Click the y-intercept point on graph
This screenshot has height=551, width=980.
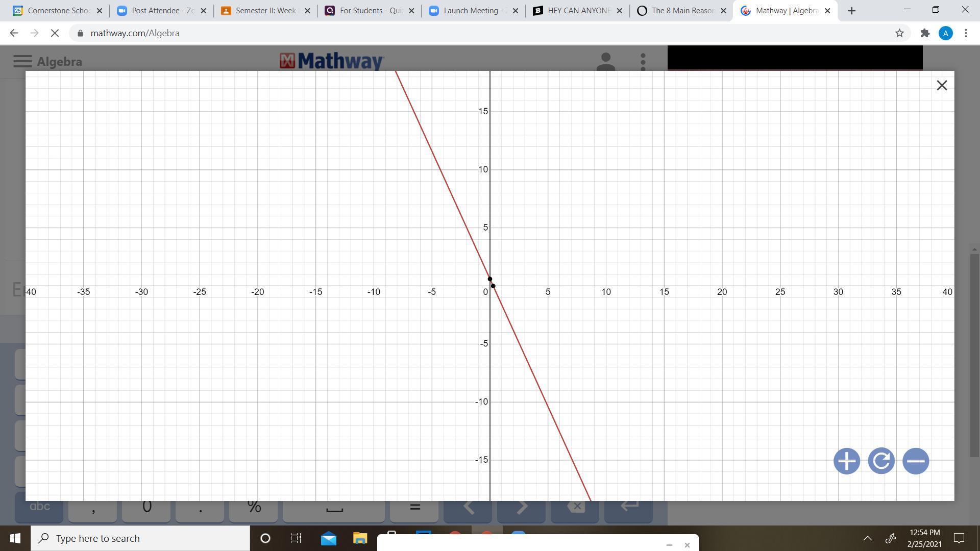tap(490, 279)
